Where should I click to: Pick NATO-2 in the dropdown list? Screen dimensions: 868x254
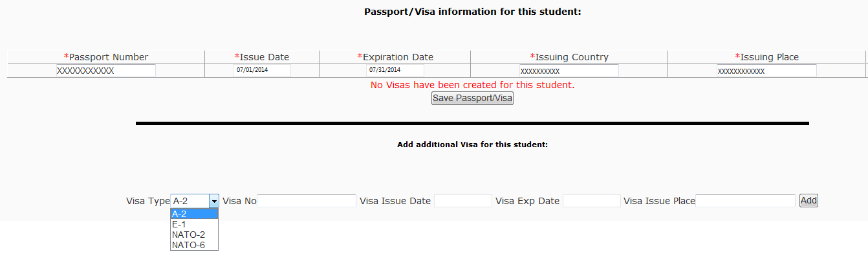pyautogui.click(x=194, y=235)
